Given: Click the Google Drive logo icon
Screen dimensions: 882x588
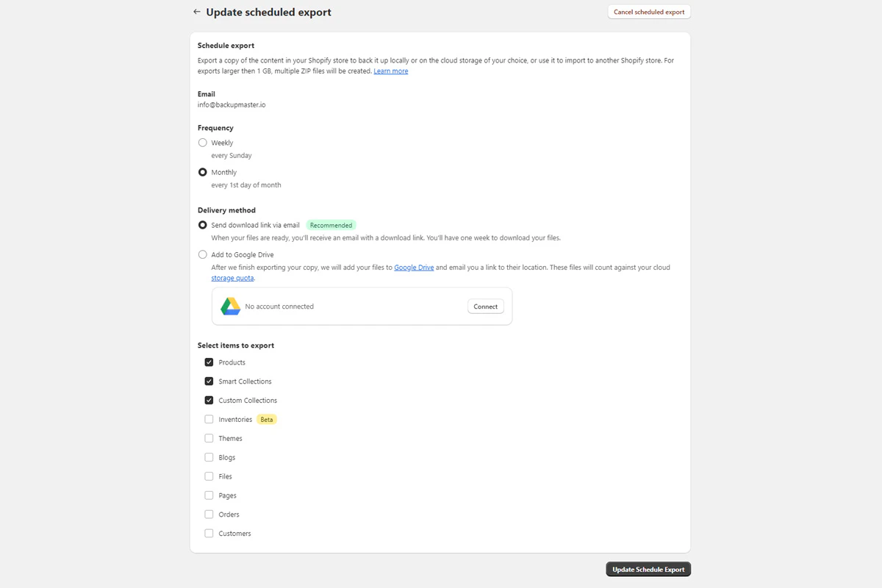Looking at the screenshot, I should [231, 306].
